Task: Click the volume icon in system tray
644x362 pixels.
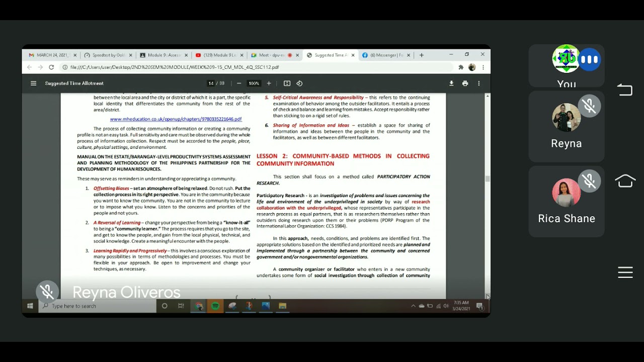Action: point(446,306)
